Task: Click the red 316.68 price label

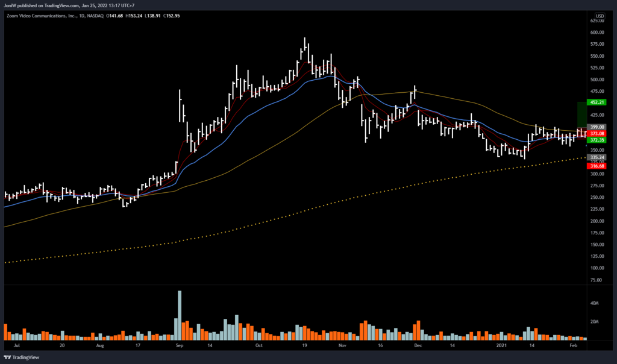Action: point(597,166)
